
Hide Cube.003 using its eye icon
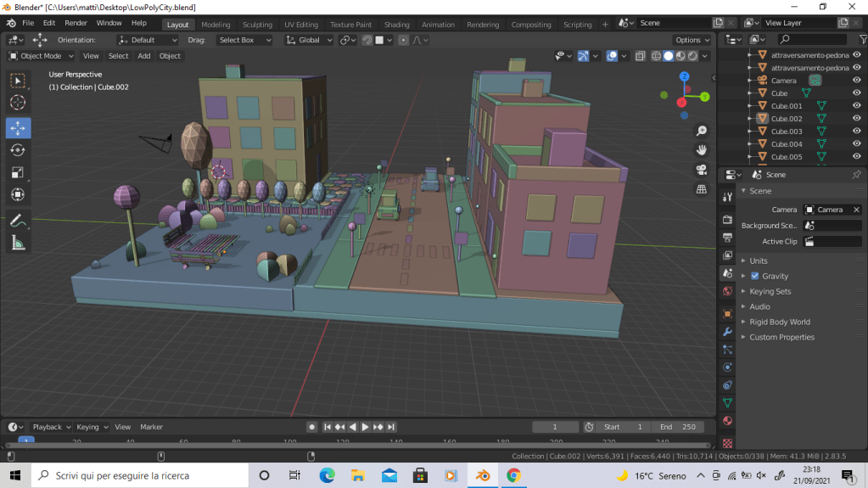(856, 132)
